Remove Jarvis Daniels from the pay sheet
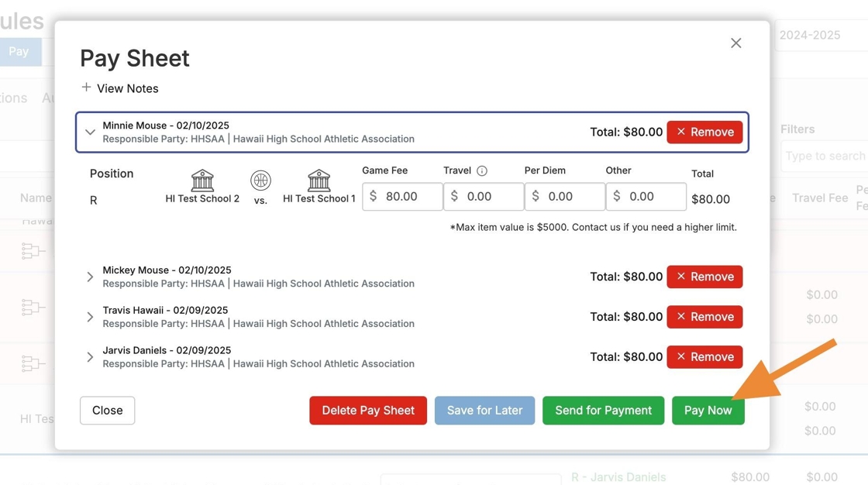The image size is (868, 485). (x=704, y=357)
